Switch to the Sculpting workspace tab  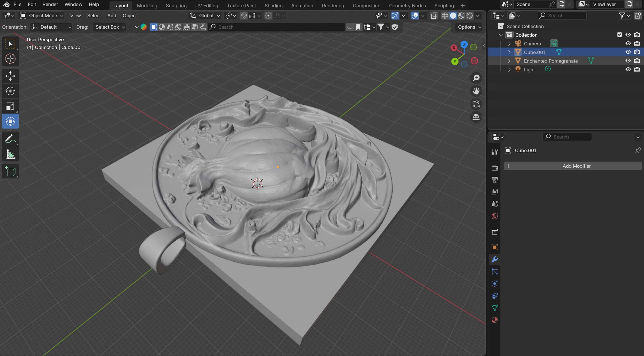point(176,5)
